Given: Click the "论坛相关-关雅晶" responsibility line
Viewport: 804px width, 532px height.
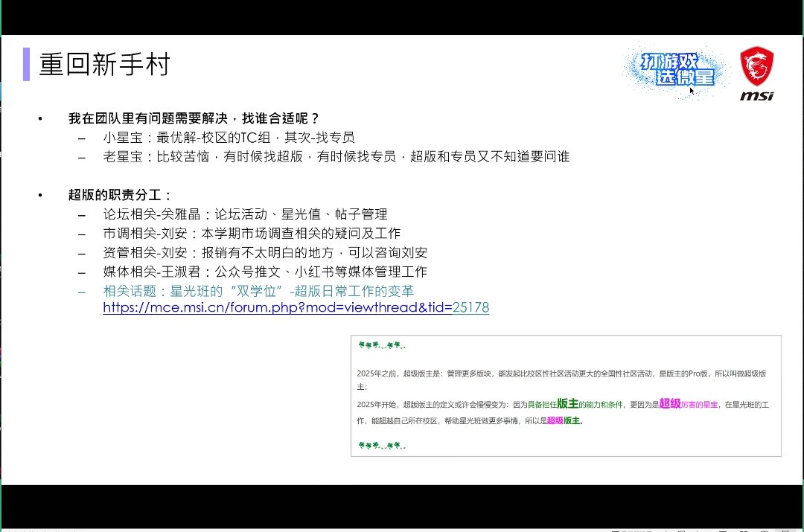Looking at the screenshot, I should point(244,214).
